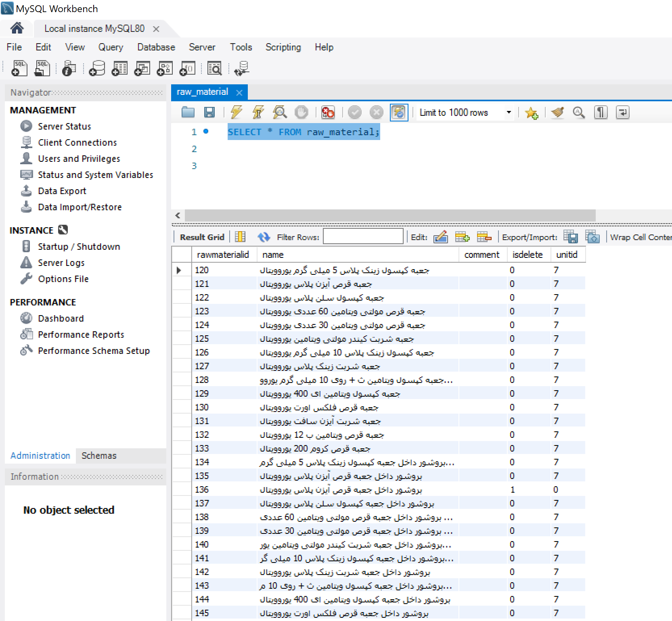The image size is (672, 621).
Task: Execute statement under cursor icon
Action: tap(258, 112)
